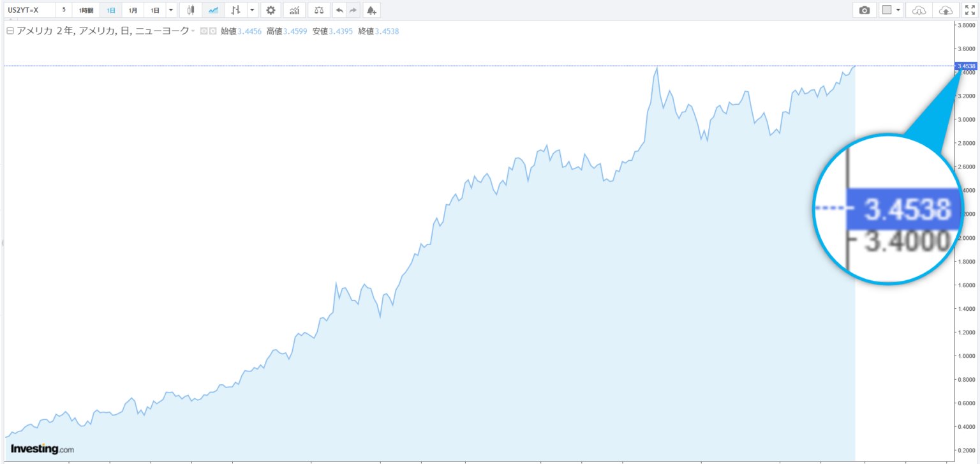Save the chart with the cloud upload icon

(946, 10)
